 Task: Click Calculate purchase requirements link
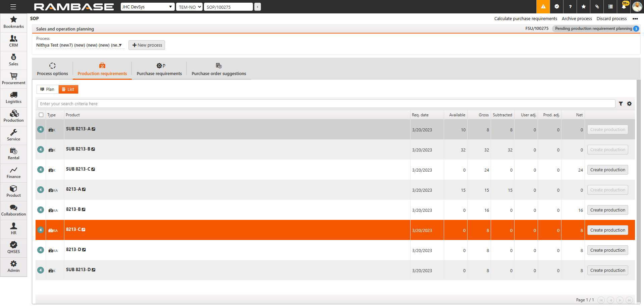coord(525,19)
